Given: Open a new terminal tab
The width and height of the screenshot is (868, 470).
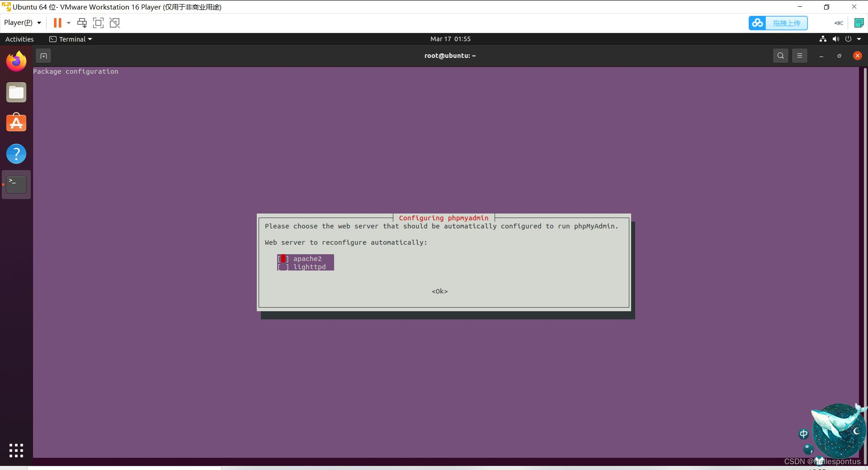Looking at the screenshot, I should click(x=43, y=56).
